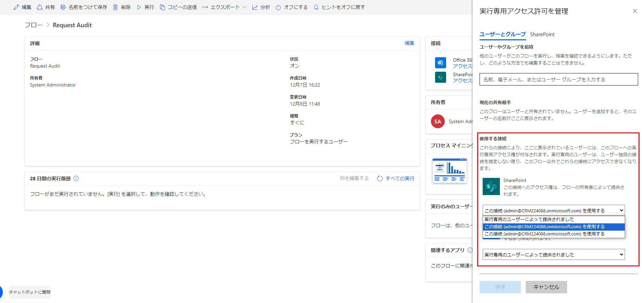Click the チャットボットに質問 button

[x=30, y=292]
